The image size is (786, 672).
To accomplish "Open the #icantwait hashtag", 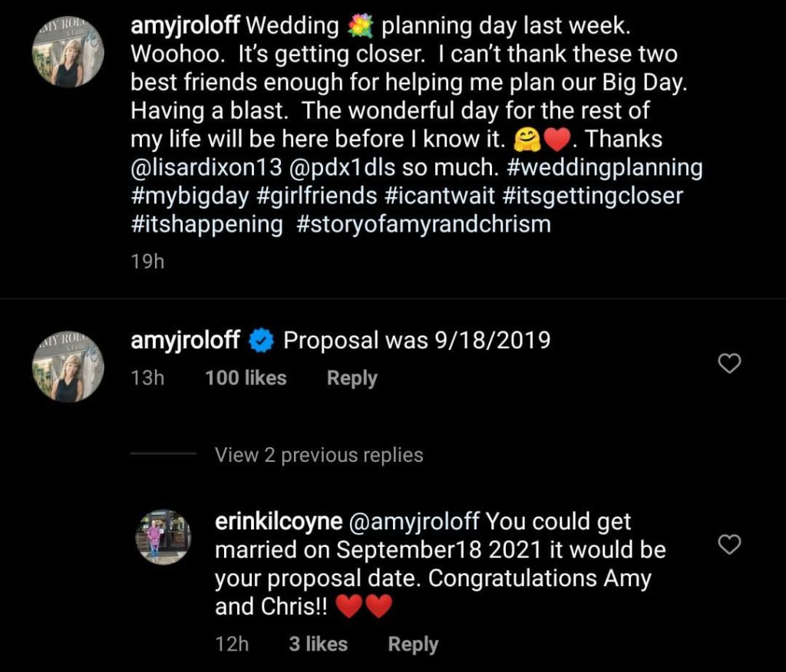I will click(440, 196).
